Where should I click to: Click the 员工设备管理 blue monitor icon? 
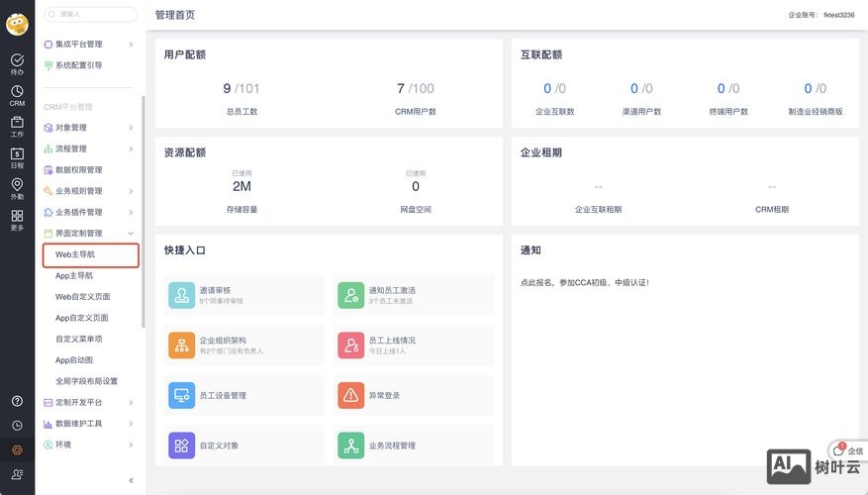[x=181, y=395]
